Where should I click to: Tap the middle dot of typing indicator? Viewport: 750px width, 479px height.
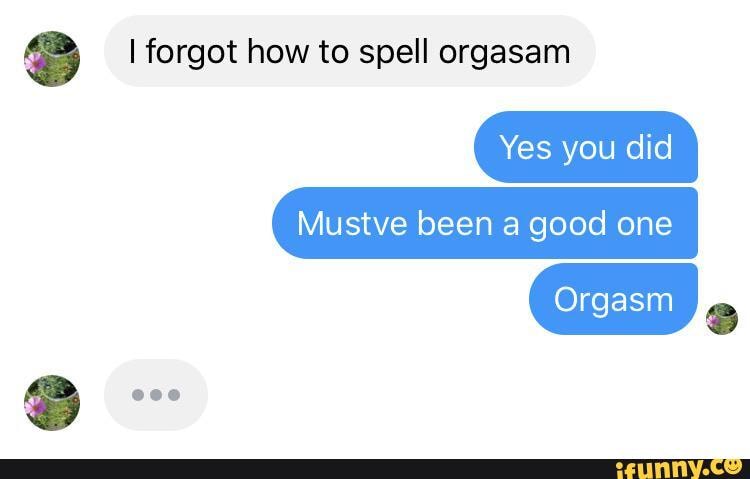tap(156, 395)
